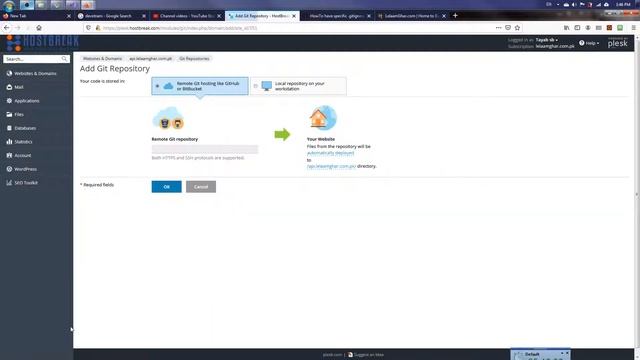Open Applications in the sidebar

[x=23, y=101]
